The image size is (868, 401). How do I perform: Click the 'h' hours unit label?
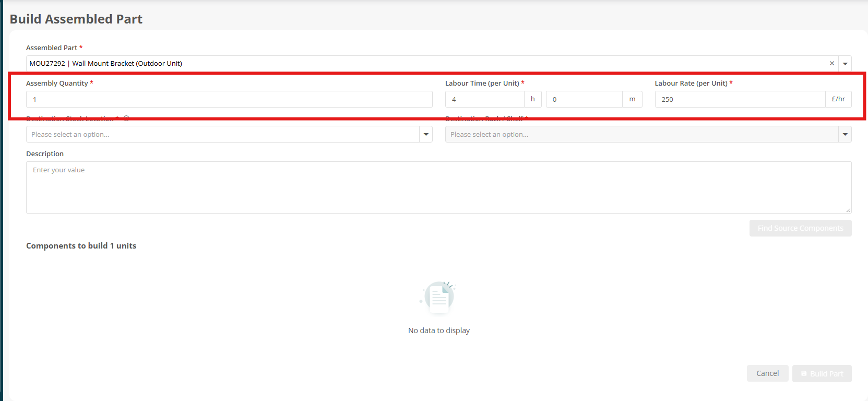pos(533,99)
